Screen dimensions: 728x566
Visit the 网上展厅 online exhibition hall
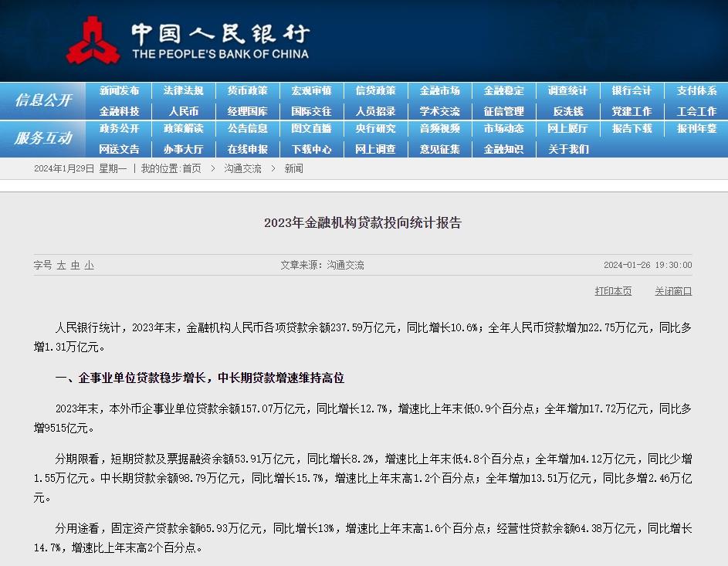(567, 129)
